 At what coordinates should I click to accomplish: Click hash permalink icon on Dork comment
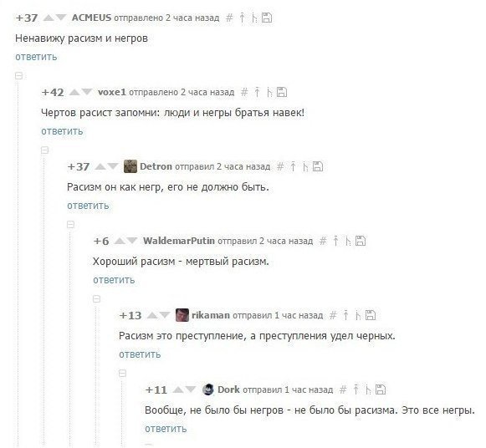pos(343,389)
